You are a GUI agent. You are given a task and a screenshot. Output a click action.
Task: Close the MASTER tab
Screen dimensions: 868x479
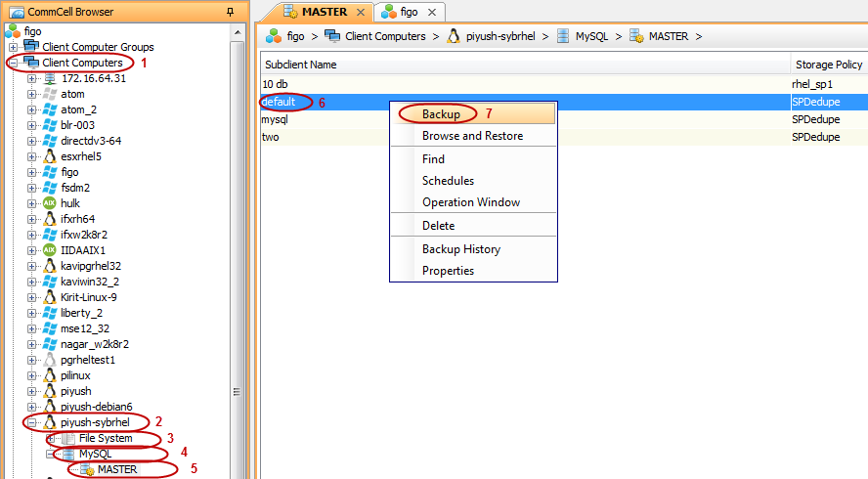click(361, 12)
